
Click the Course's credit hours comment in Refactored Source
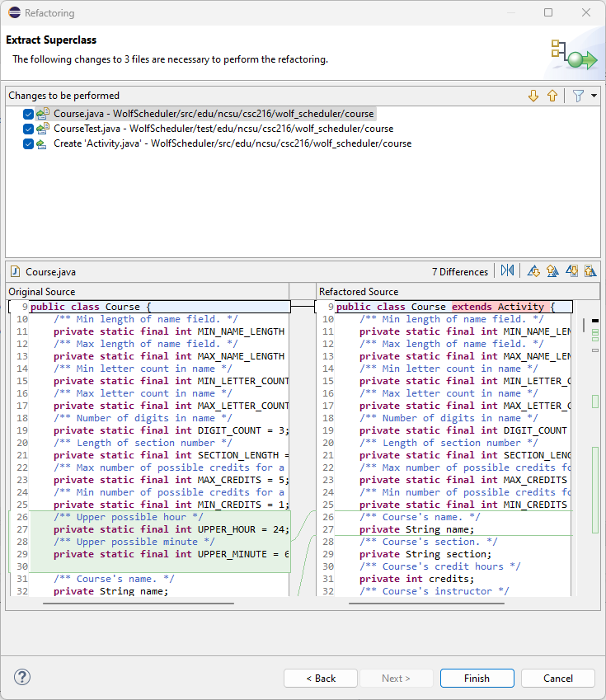[x=440, y=566]
